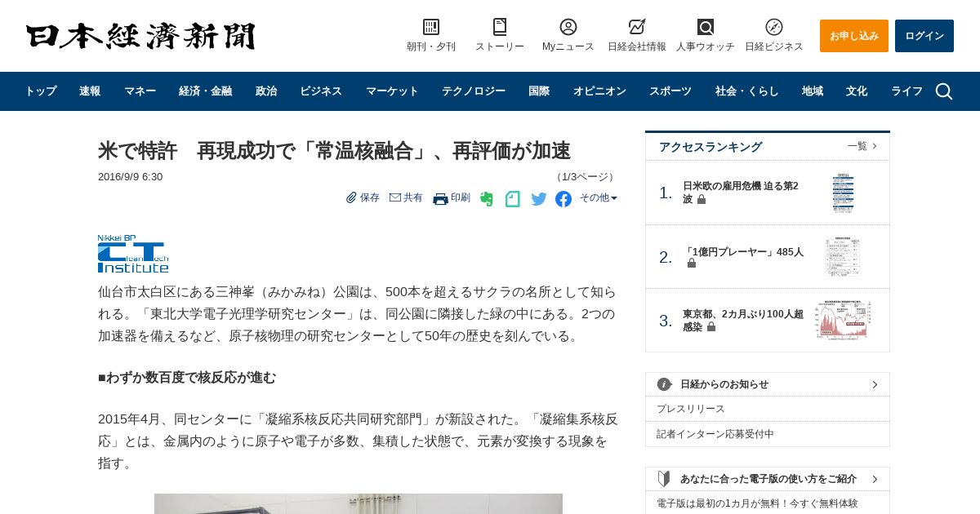Expand 日経からのお知らせ chevron arrow
Screen dimensions: 980x514
click(875, 384)
